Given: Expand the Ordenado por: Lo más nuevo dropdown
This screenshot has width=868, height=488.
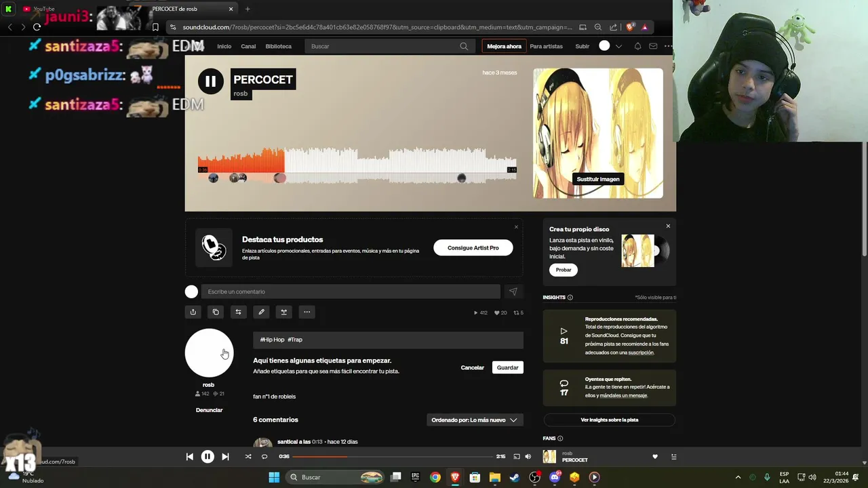Looking at the screenshot, I should point(475,420).
